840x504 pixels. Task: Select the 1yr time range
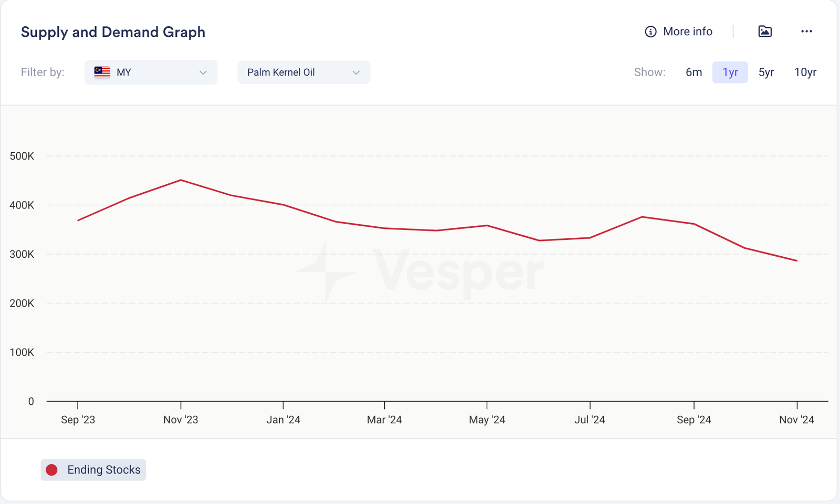pos(730,72)
